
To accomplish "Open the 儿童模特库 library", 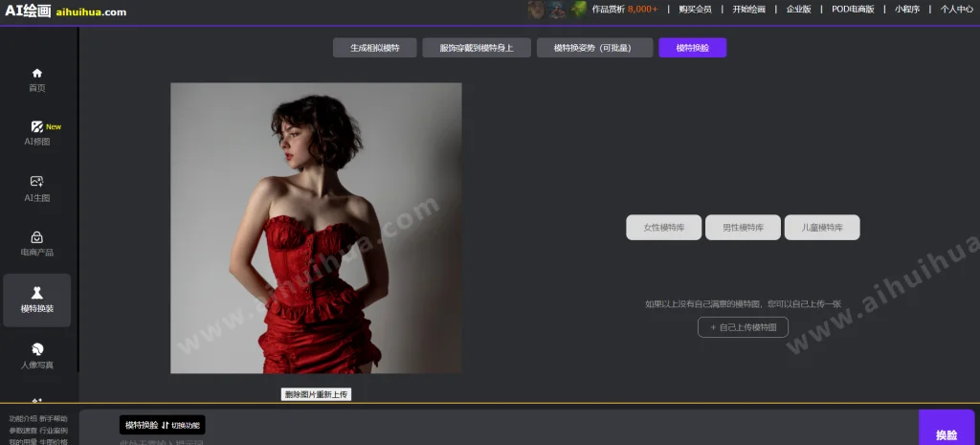I will [822, 228].
